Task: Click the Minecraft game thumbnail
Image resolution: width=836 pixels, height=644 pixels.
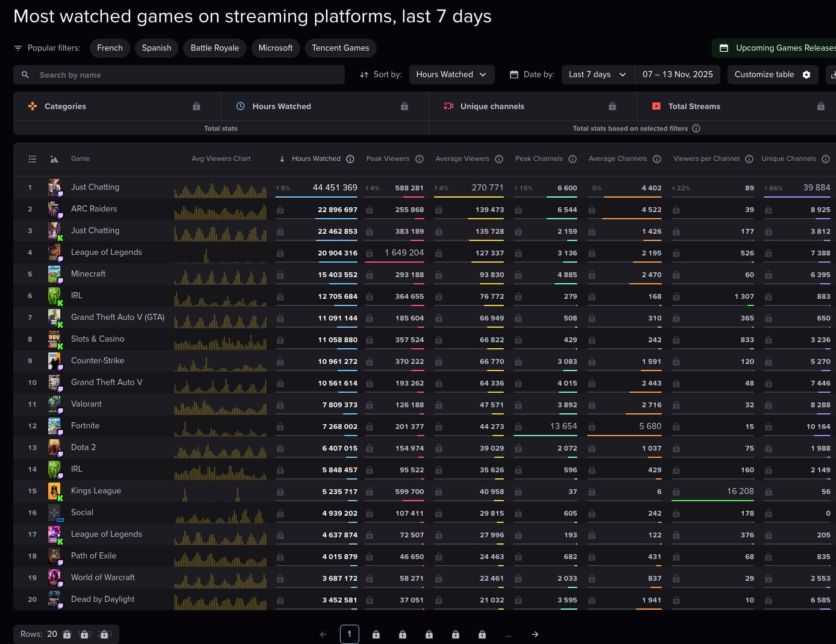Action: coord(54,274)
